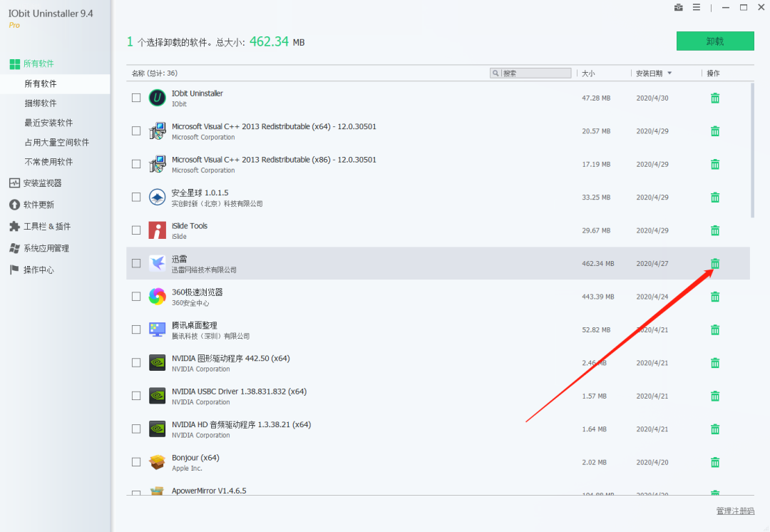The width and height of the screenshot is (770, 532).
Task: Open 安装监视器 in sidebar
Action: 36,183
